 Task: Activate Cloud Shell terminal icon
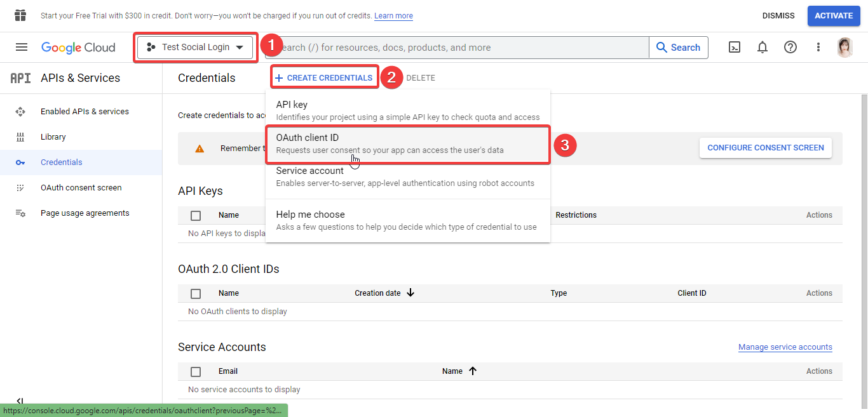pyautogui.click(x=735, y=47)
